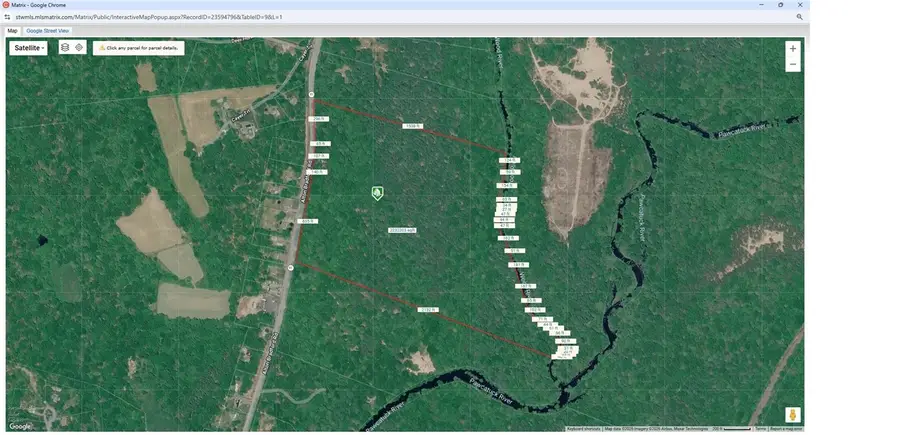Screen dimensions: 900x435
Task: Click the Google logo on the map
Action: 20,426
